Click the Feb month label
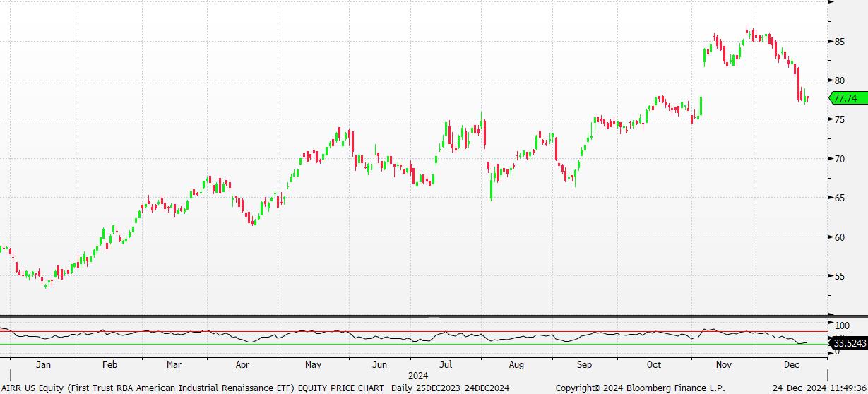The height and width of the screenshot is (394, 868). point(109,365)
